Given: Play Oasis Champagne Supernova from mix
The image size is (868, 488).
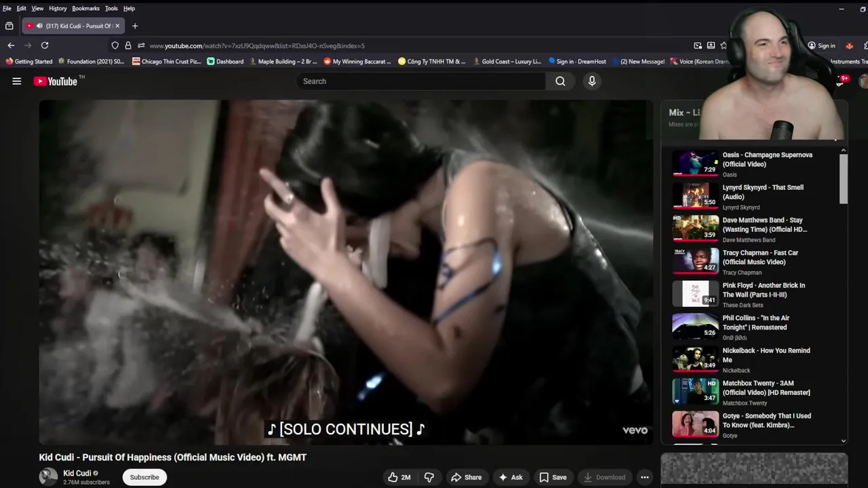Looking at the screenshot, I should (754, 164).
